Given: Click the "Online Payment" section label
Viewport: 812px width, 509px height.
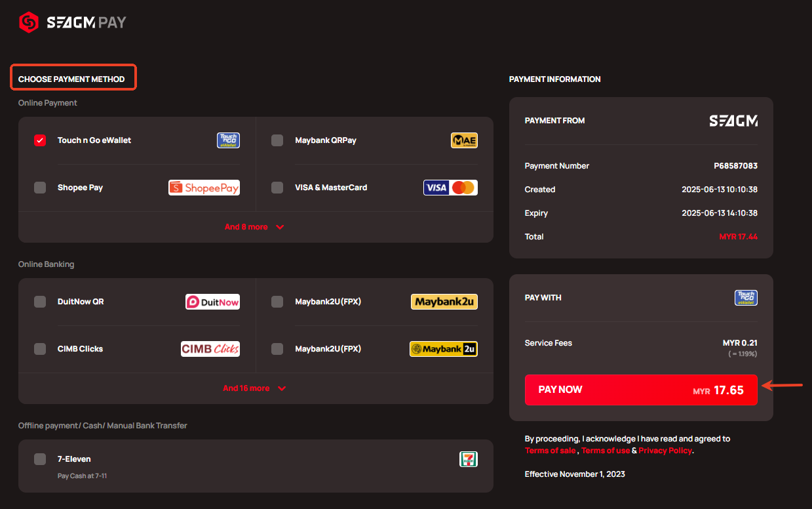Looking at the screenshot, I should coord(48,103).
